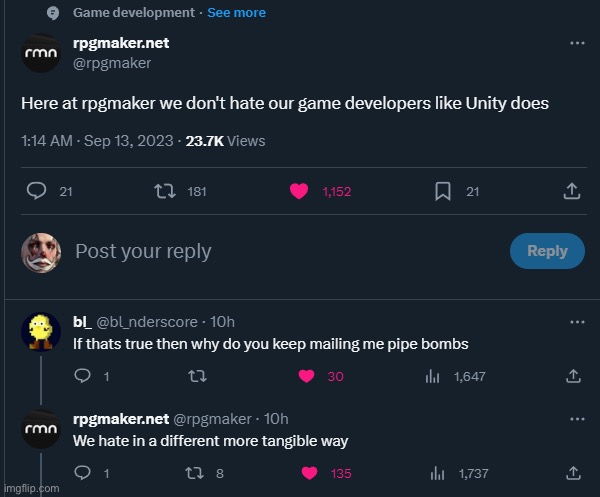Screen dimensions: 600x497
Task: Open more options on bl_ reply
Action: (x=577, y=322)
